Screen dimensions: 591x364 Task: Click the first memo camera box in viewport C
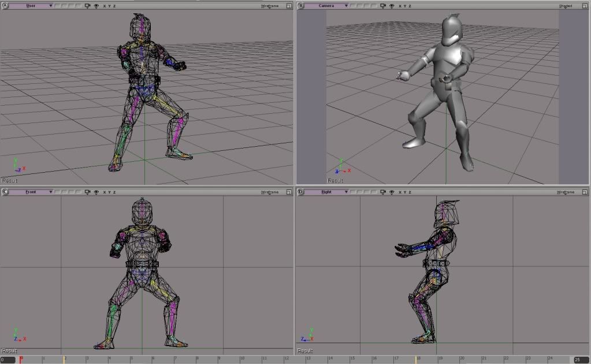coord(58,192)
